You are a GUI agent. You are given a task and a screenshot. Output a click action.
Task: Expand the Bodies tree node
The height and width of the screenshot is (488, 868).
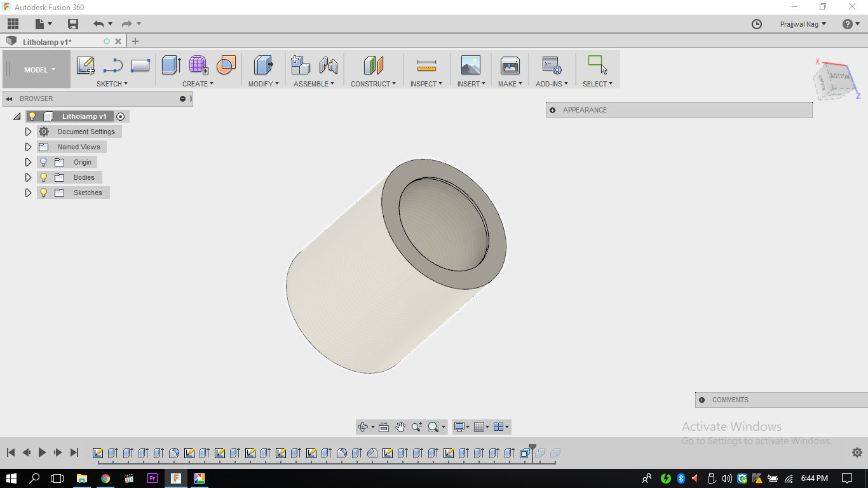(x=28, y=177)
